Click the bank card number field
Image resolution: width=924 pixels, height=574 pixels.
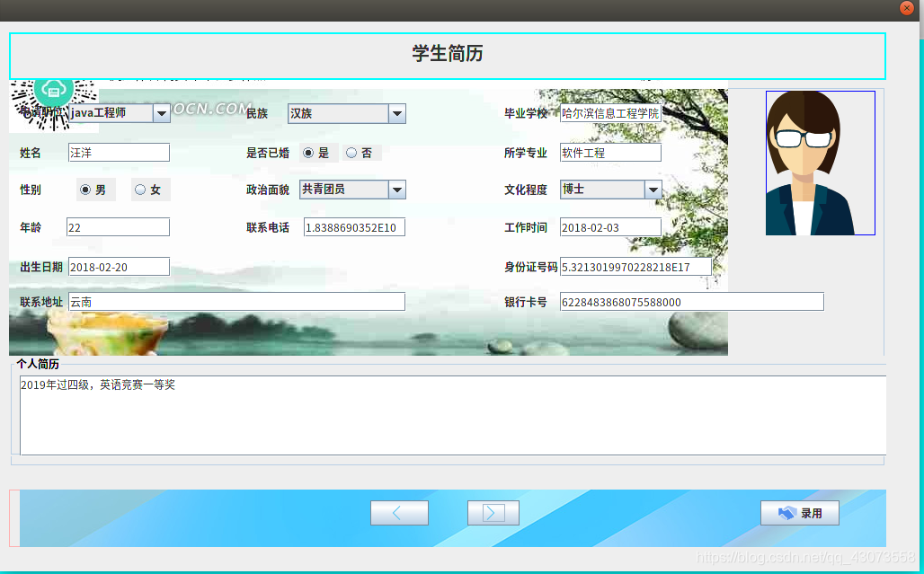(x=690, y=301)
